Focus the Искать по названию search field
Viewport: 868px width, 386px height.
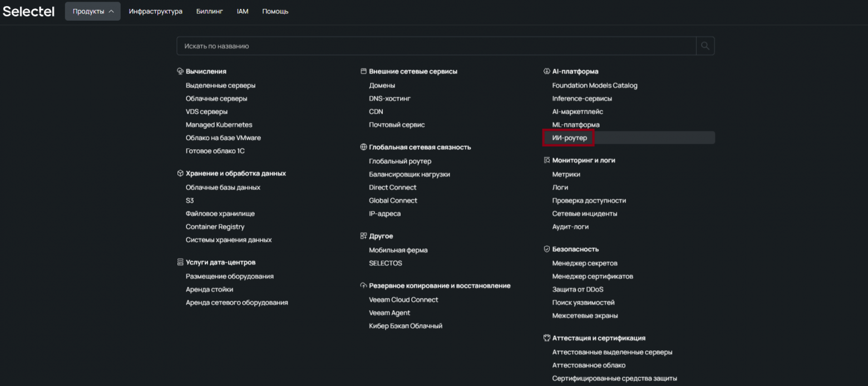(437, 46)
